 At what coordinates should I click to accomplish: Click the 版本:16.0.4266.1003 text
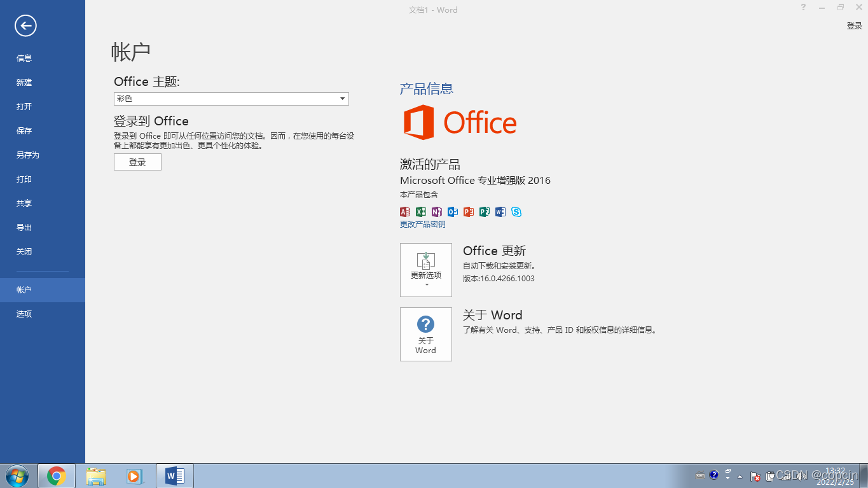(499, 279)
